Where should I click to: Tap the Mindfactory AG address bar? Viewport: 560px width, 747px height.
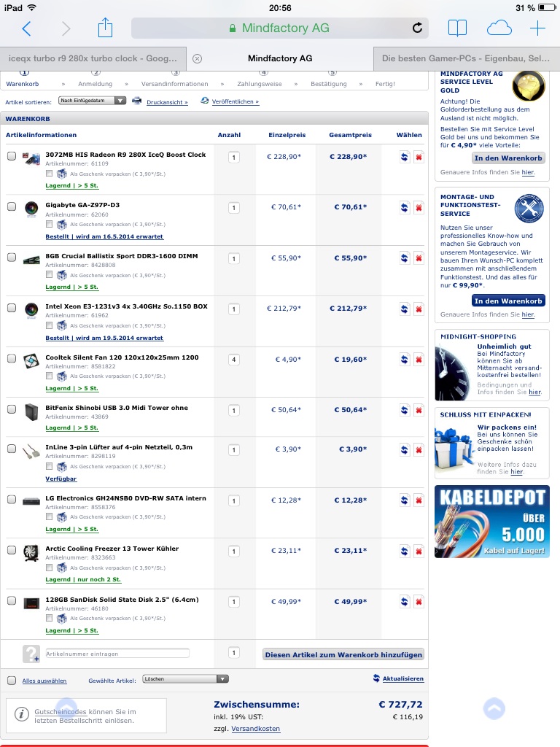pyautogui.click(x=280, y=28)
